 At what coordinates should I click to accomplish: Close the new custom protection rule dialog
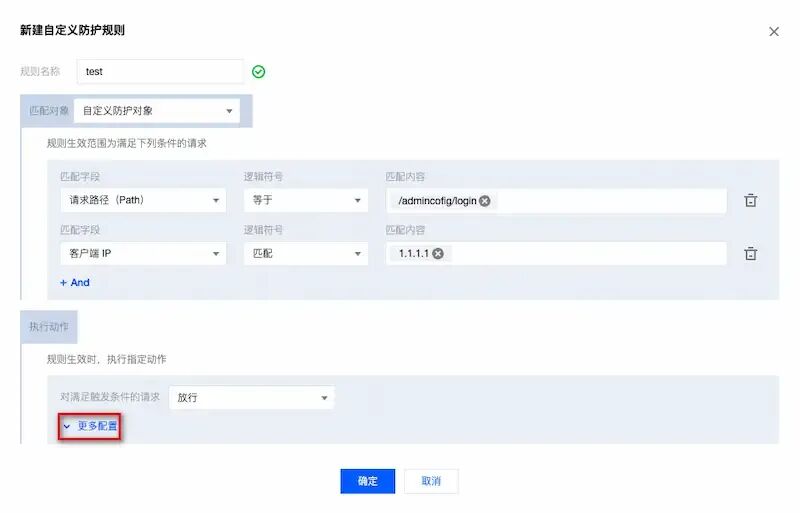pyautogui.click(x=773, y=32)
